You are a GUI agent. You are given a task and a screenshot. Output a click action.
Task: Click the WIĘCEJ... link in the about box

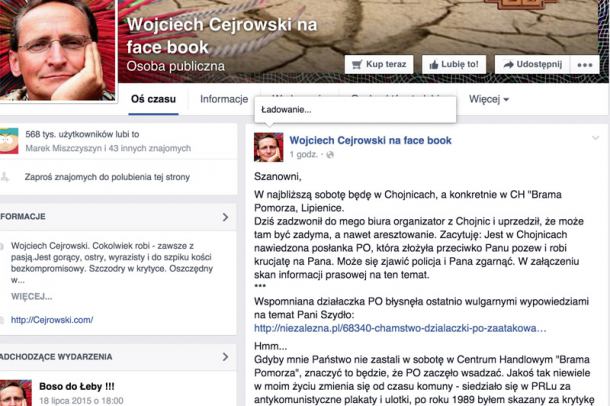tap(32, 296)
